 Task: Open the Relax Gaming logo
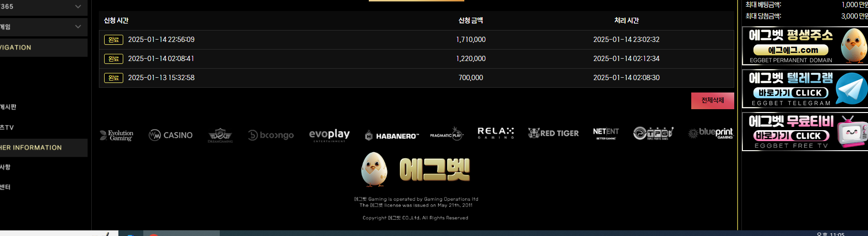point(495,133)
